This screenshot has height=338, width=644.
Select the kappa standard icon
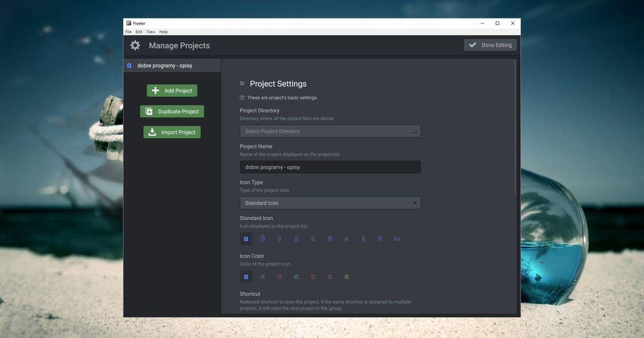[347, 239]
